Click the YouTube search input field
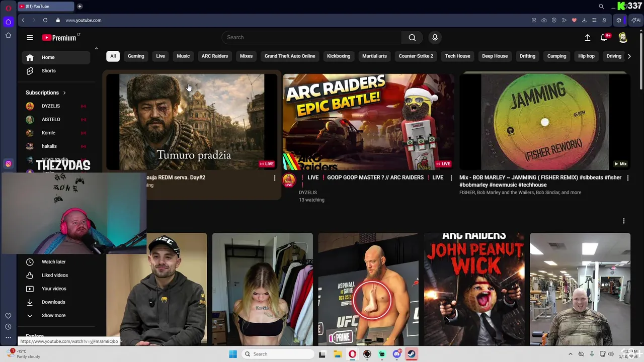Viewport: 644px width, 362px height. pyautogui.click(x=312, y=37)
